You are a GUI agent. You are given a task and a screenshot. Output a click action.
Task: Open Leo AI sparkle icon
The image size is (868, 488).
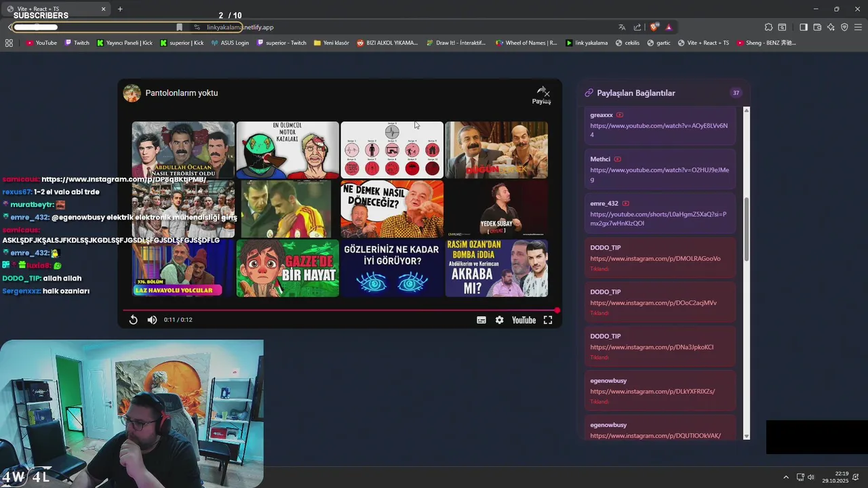pos(831,27)
